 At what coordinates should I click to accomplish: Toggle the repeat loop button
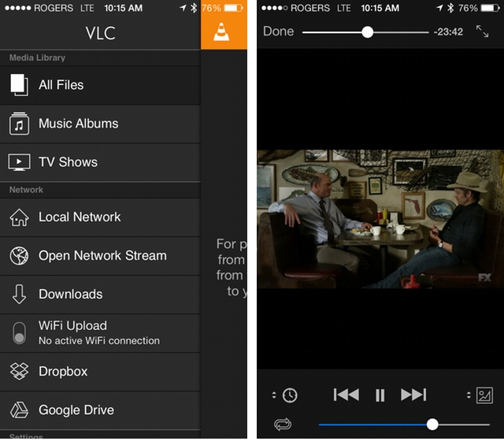pyautogui.click(x=282, y=424)
